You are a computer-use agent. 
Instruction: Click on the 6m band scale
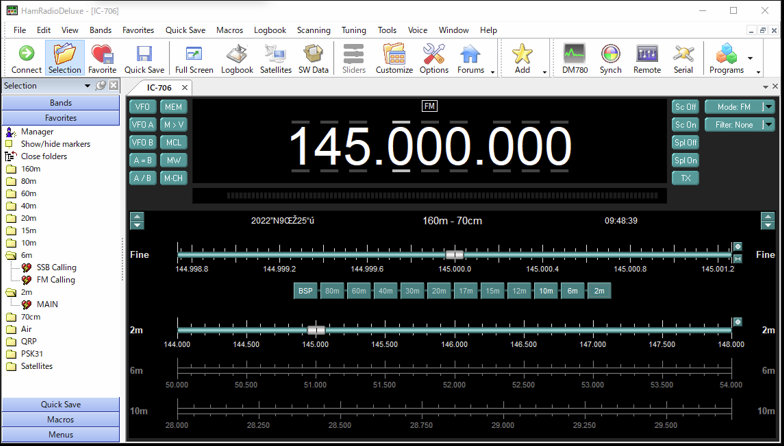[x=454, y=370]
